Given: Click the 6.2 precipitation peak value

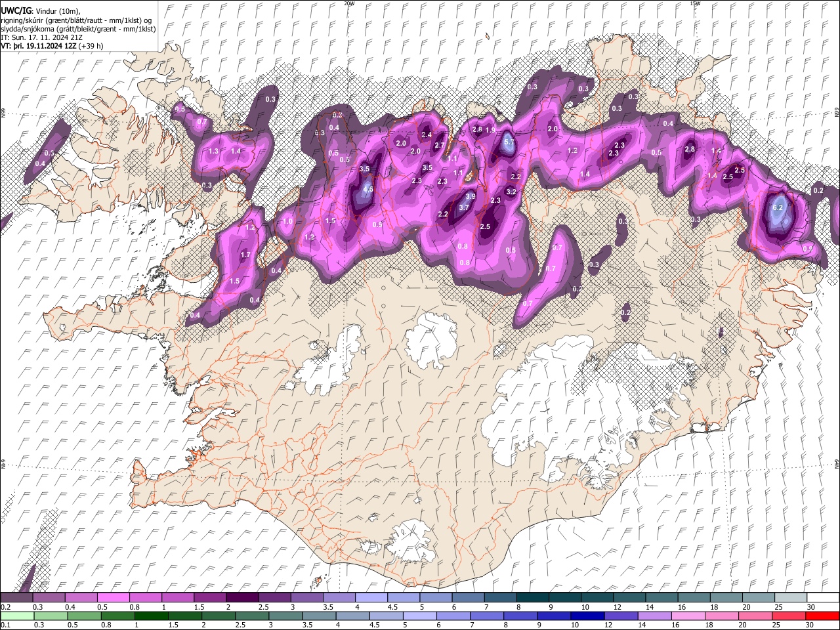Looking at the screenshot, I should 778,207.
